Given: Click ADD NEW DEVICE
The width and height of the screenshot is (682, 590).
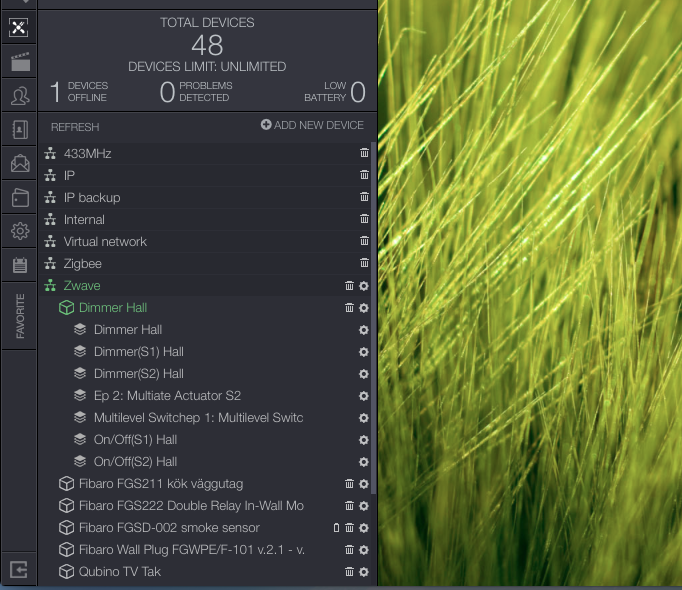Looking at the screenshot, I should [x=312, y=125].
